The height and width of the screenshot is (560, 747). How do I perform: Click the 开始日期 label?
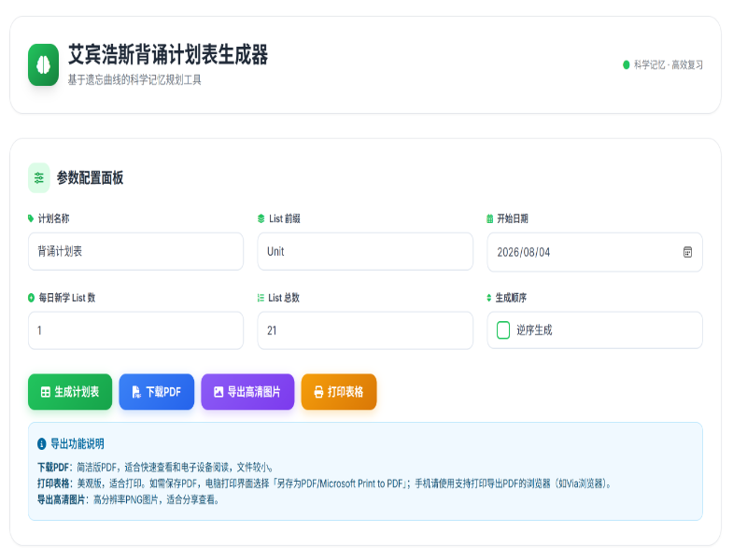(x=513, y=218)
